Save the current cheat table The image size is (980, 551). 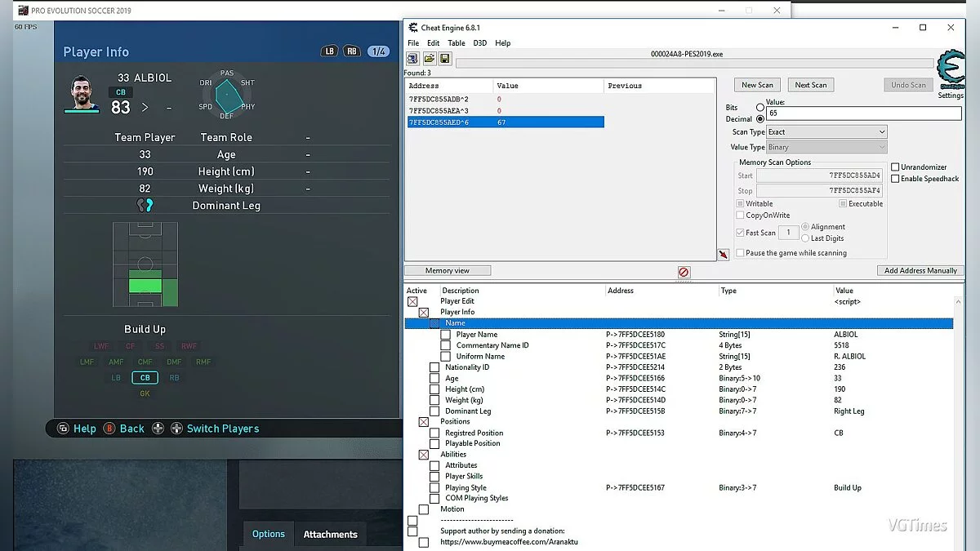point(444,58)
